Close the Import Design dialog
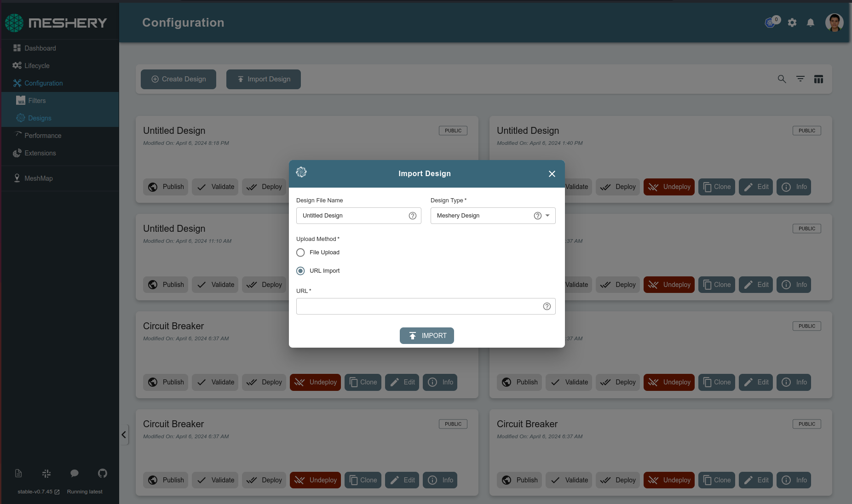 (x=552, y=174)
